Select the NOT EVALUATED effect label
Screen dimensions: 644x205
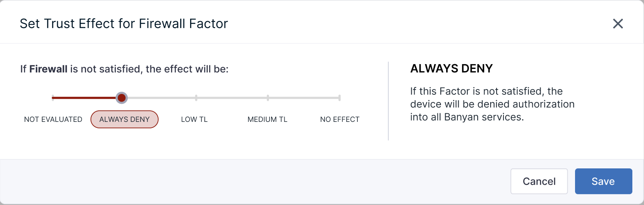[x=53, y=119]
